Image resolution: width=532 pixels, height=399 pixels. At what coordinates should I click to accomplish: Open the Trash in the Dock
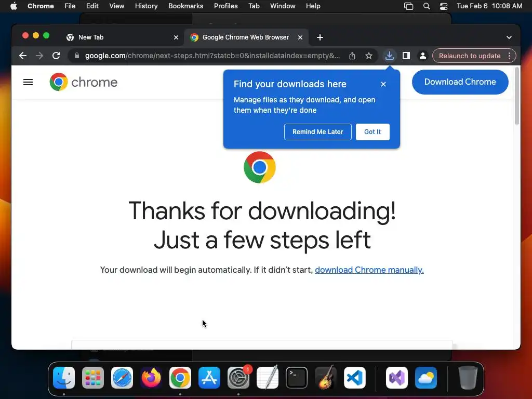[x=468, y=378]
